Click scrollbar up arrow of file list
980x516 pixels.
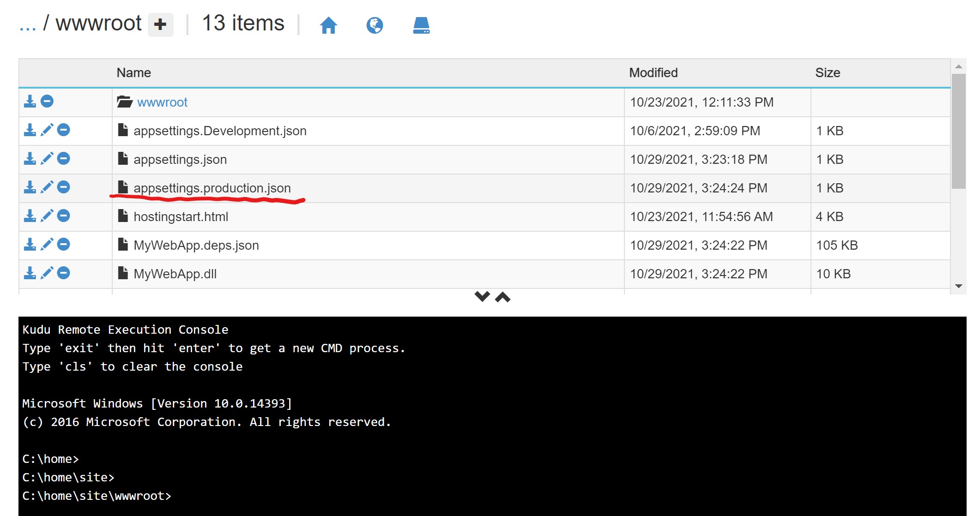click(x=959, y=67)
